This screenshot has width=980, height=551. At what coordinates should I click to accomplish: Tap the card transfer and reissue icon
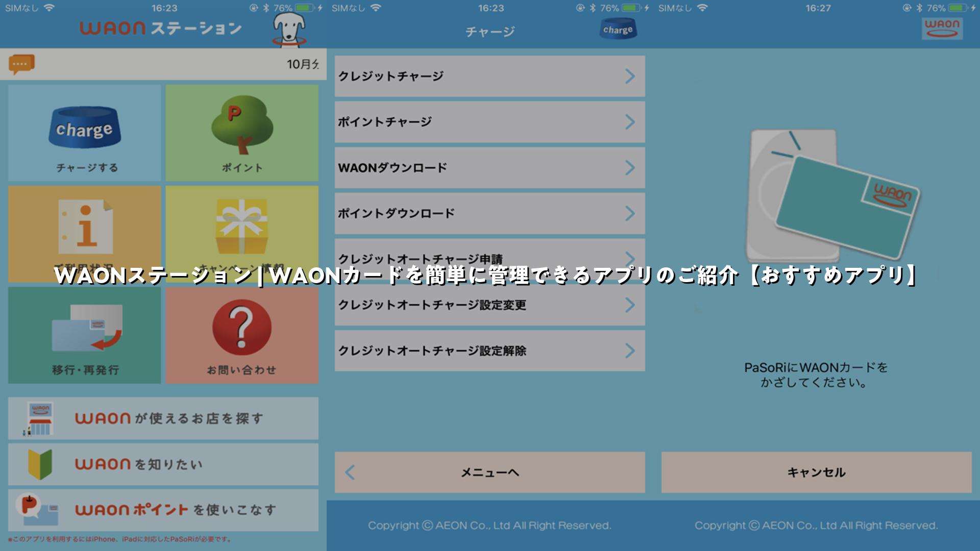[x=87, y=328]
